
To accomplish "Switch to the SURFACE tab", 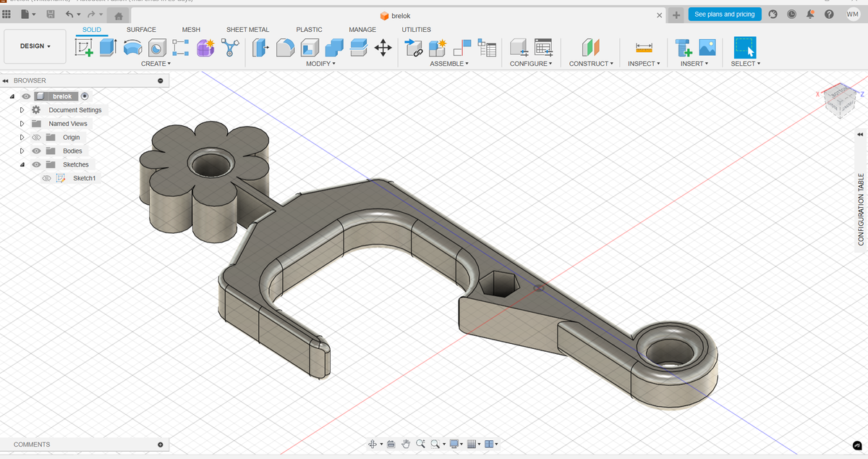I will tap(141, 30).
